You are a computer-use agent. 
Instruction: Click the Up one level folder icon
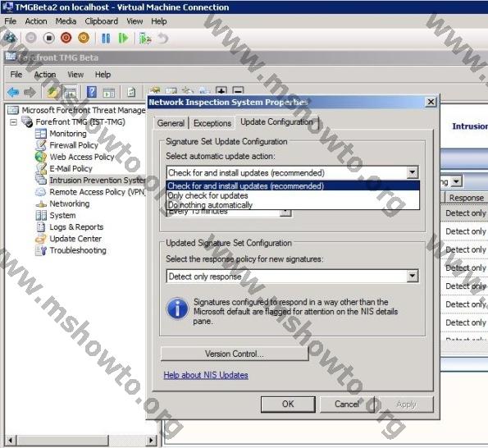click(52, 92)
